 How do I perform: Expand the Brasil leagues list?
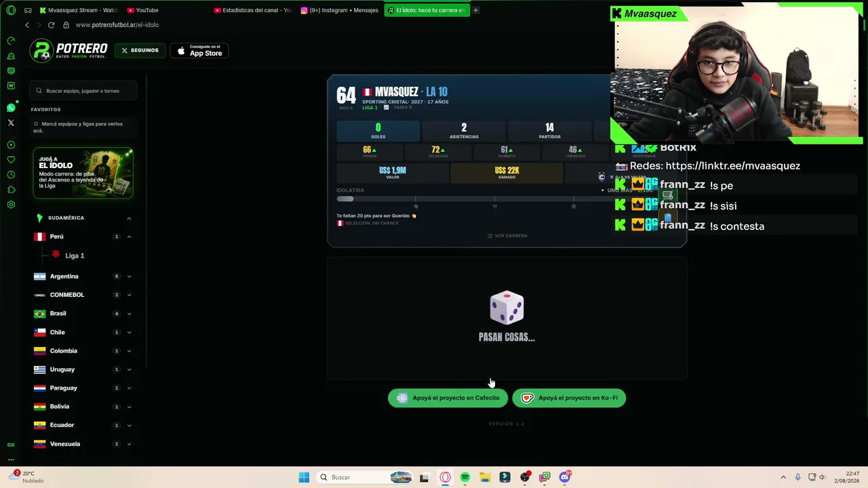pyautogui.click(x=129, y=314)
